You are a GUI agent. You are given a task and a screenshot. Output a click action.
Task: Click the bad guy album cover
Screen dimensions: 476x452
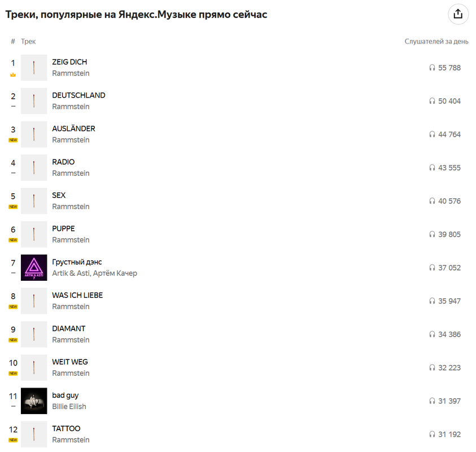click(34, 401)
